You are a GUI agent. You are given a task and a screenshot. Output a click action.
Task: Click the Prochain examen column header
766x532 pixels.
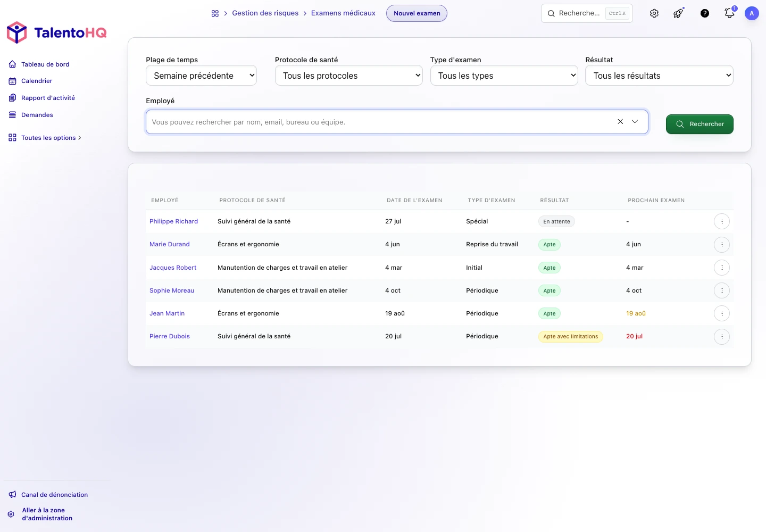click(x=656, y=201)
